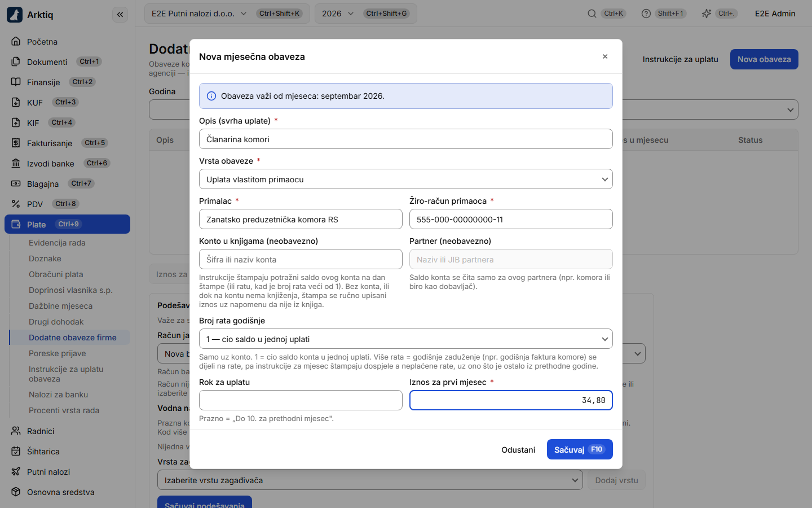The width and height of the screenshot is (812, 508).
Task: Open the company selector E2E Putni nalozi
Action: pos(227,14)
